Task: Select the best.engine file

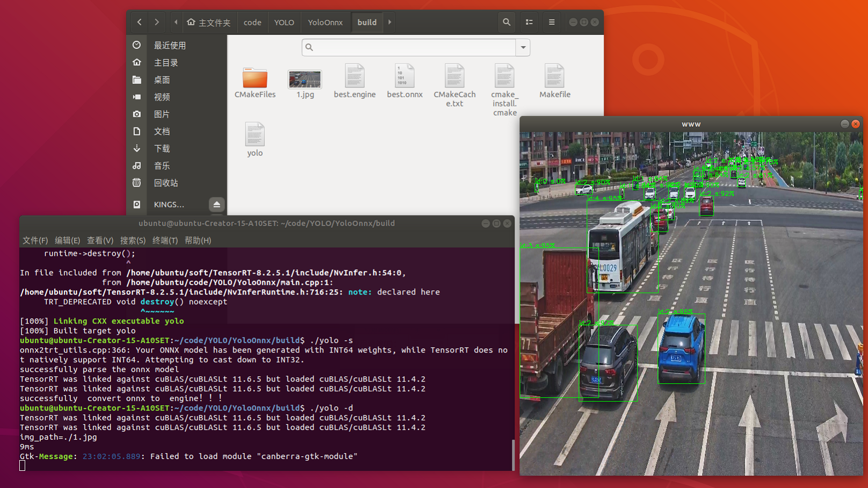Action: [355, 77]
